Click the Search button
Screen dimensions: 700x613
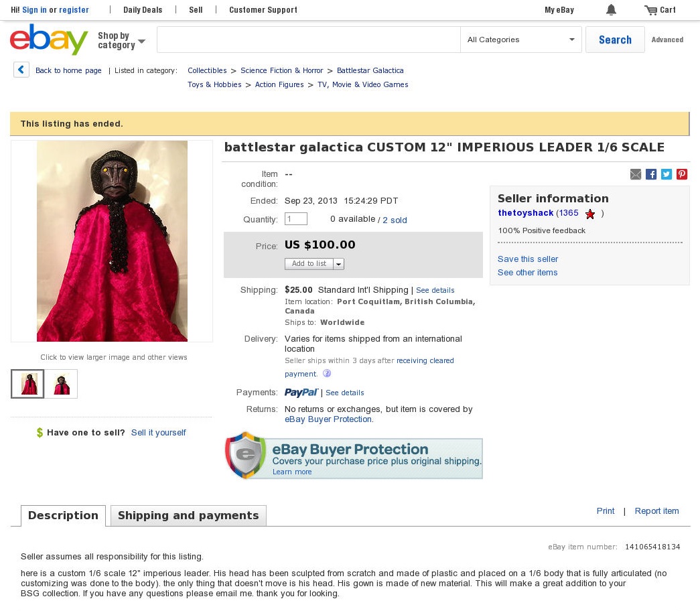[615, 40]
